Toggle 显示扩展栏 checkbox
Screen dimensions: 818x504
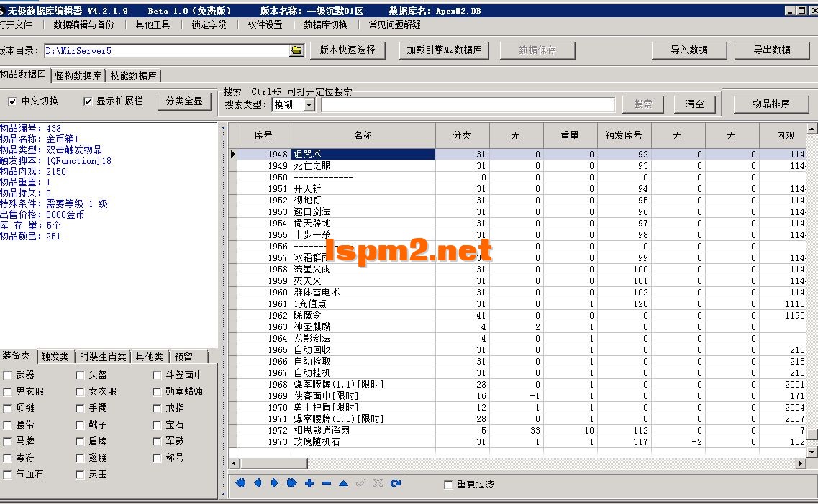pyautogui.click(x=88, y=101)
